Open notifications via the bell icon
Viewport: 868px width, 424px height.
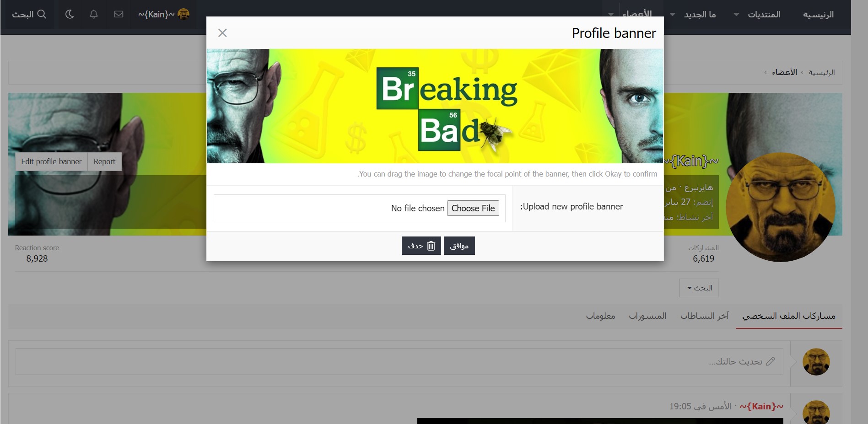tap(94, 14)
